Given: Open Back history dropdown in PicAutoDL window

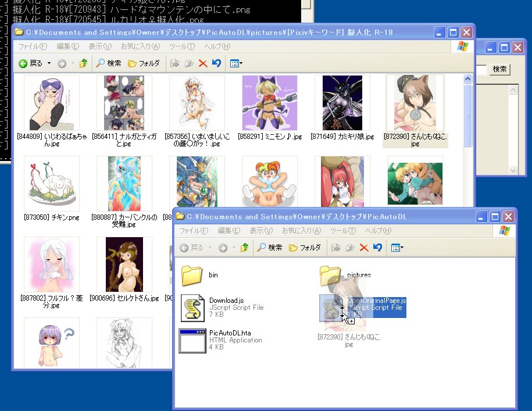Looking at the screenshot, I should coord(210,248).
